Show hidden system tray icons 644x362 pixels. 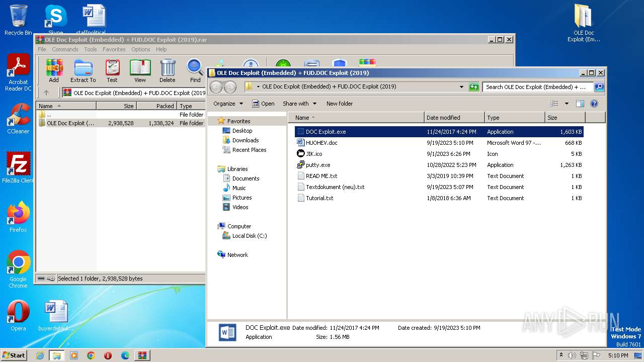coord(561,355)
